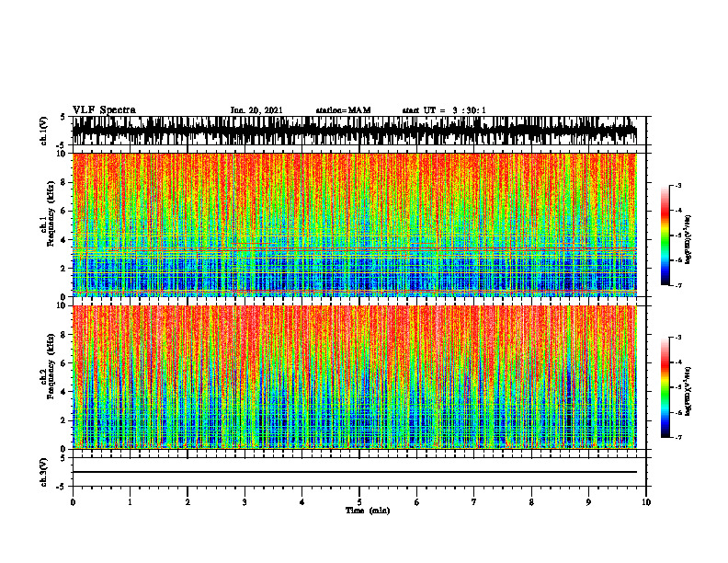Click the ch.1 spectrogram 4 kHz tick label
Image resolution: width=728 pixels, height=563 pixels.
click(x=63, y=240)
